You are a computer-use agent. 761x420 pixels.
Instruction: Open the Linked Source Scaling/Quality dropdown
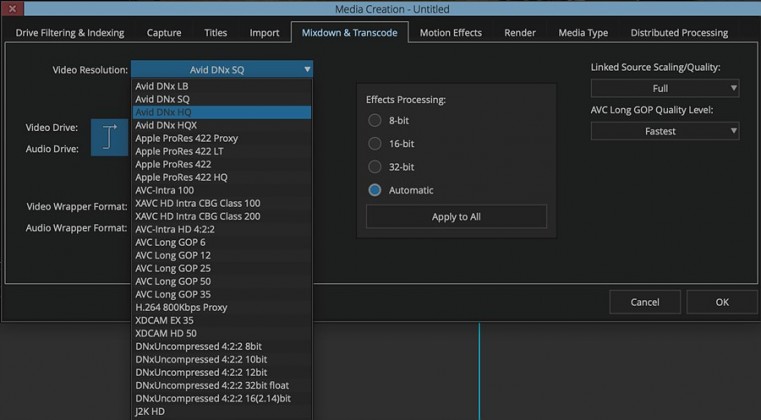point(665,88)
